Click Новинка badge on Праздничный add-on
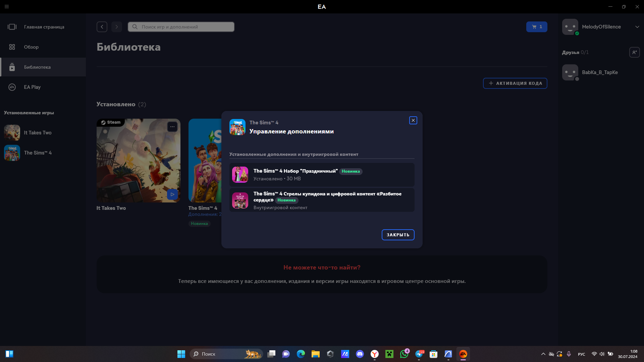This screenshot has height=362, width=644. [351, 171]
